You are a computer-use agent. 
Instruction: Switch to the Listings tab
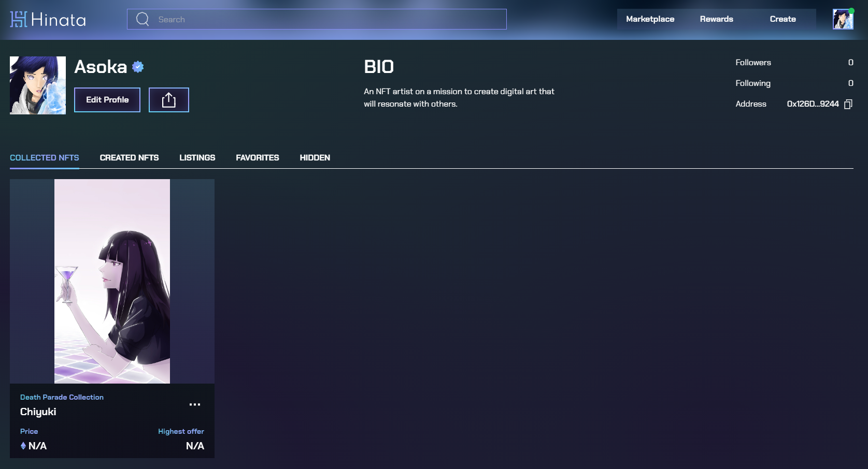coord(197,158)
